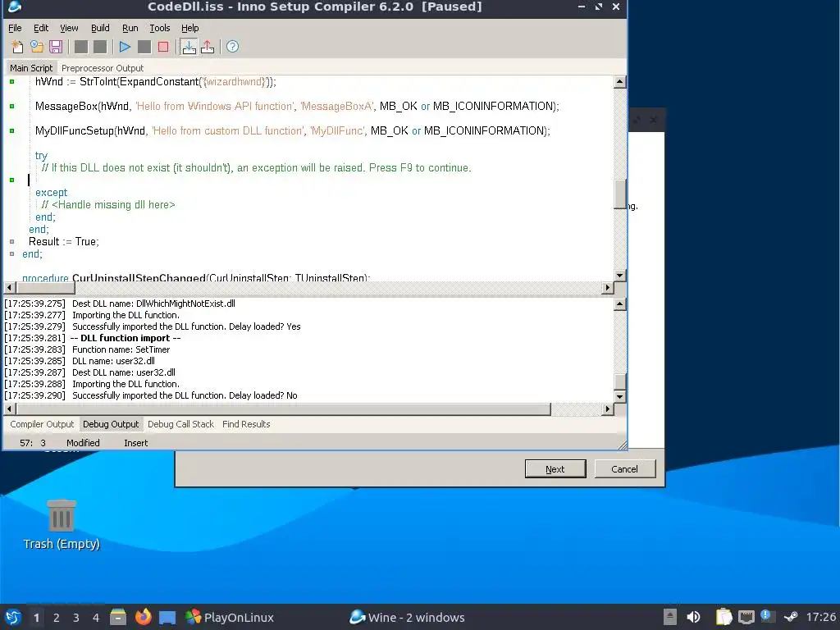Click the code editor scroll-left arrow

[10, 288]
